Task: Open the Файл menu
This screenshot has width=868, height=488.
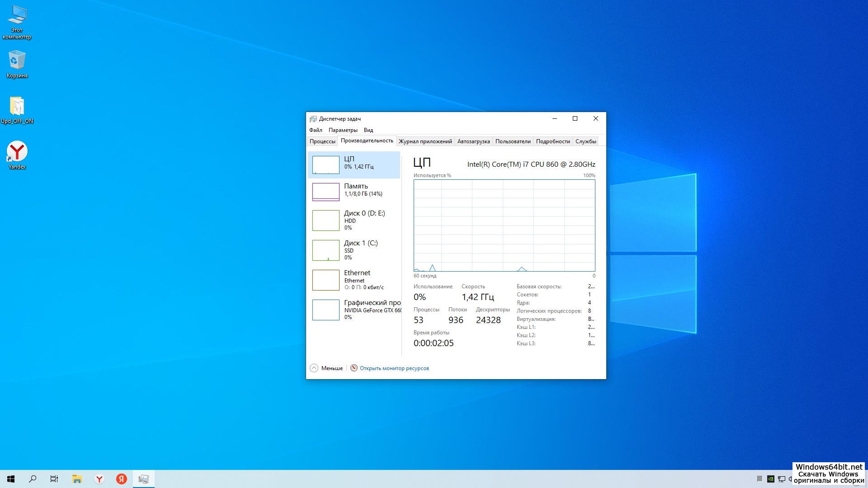Action: (x=316, y=130)
